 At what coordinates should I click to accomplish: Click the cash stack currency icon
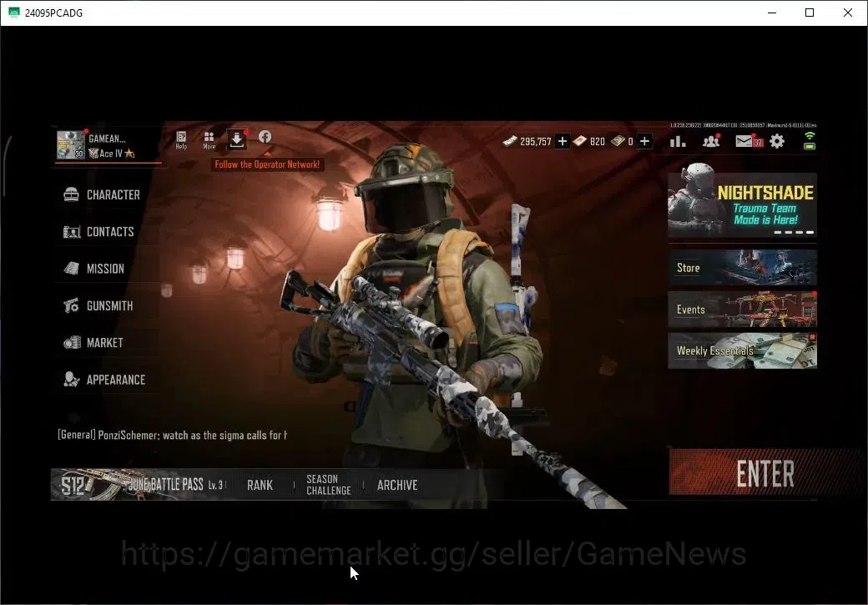pos(510,141)
